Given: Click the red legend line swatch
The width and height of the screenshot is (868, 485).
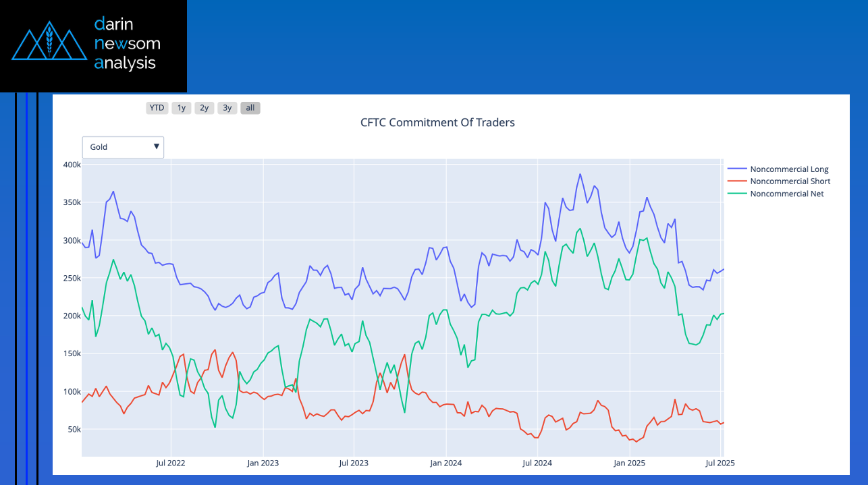Looking at the screenshot, I should (x=737, y=181).
